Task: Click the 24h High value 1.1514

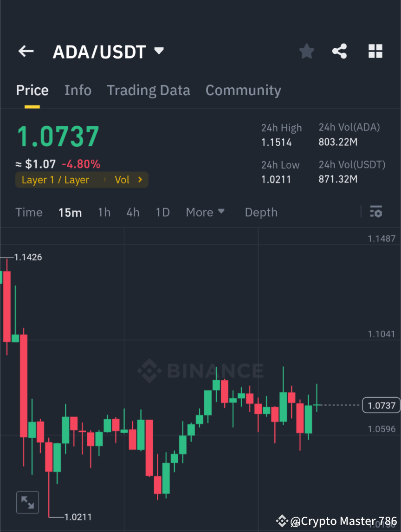Action: (277, 142)
